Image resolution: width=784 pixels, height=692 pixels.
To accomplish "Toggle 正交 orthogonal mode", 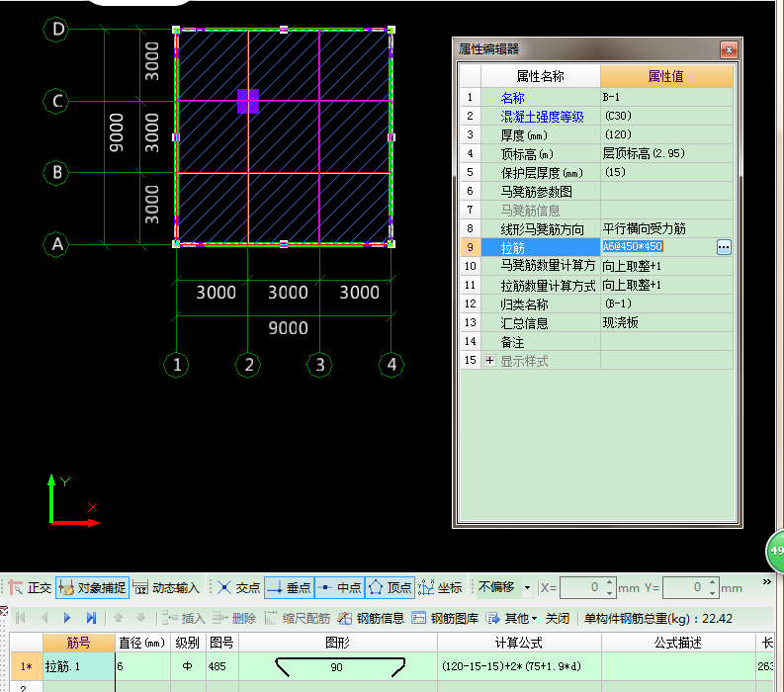I will point(30,587).
